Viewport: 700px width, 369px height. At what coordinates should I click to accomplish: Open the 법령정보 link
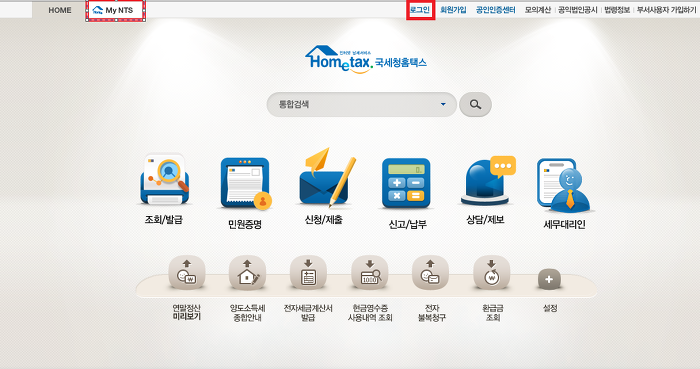[617, 10]
